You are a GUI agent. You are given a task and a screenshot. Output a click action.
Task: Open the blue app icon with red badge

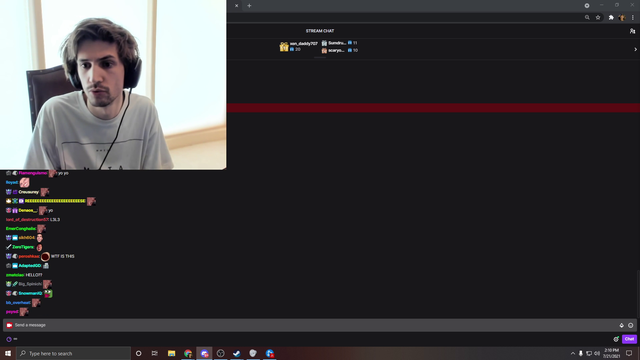point(269,353)
